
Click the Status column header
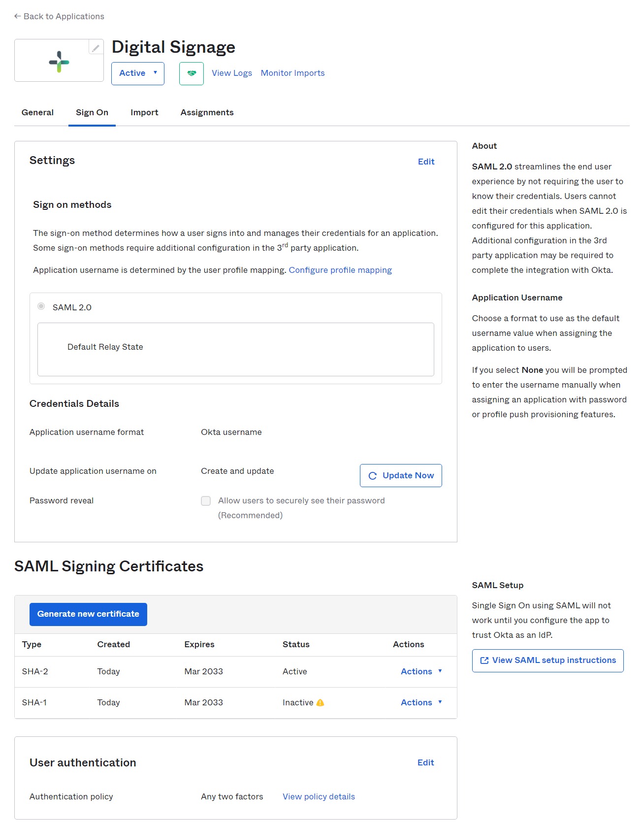point(296,644)
